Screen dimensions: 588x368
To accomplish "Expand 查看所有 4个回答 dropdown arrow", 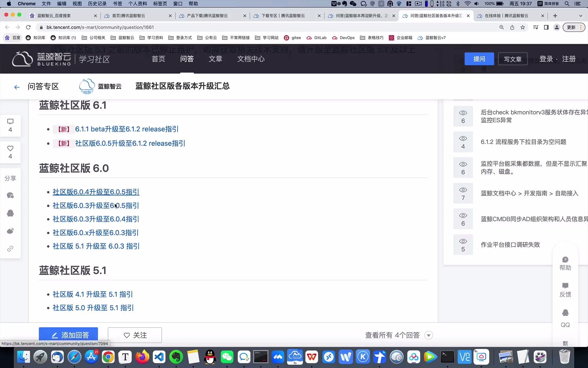I will click(x=428, y=335).
